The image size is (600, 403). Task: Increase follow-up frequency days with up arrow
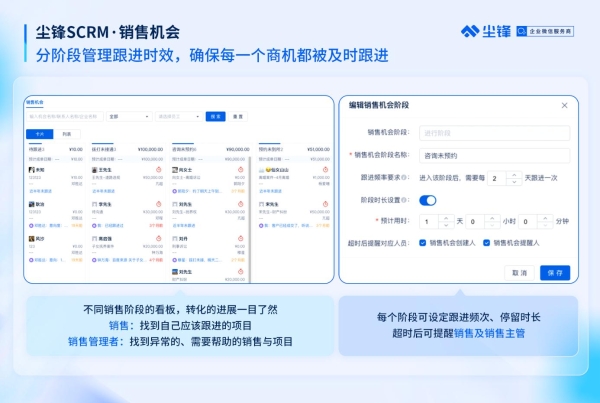(x=514, y=175)
